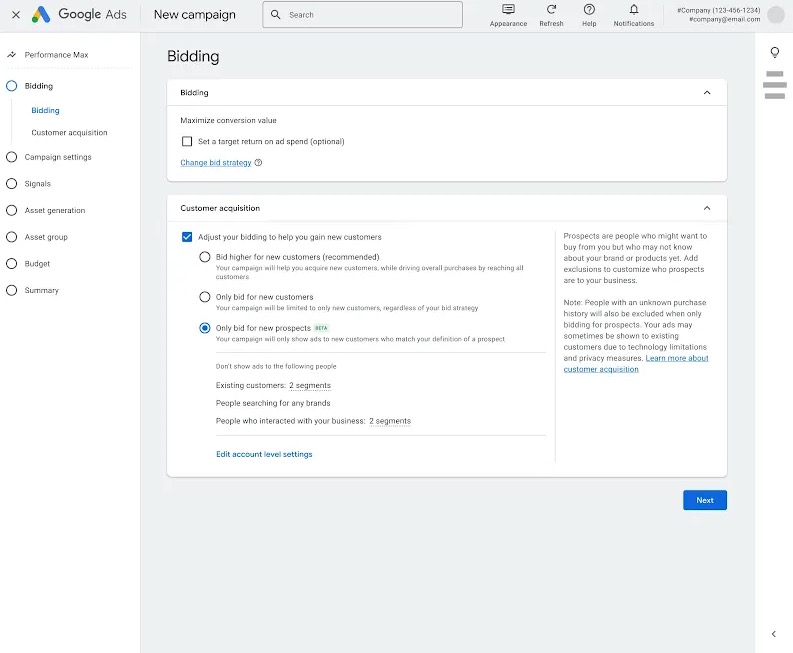Select Bid higher for new customers radio
Screen dimensions: 793x653
[205, 257]
